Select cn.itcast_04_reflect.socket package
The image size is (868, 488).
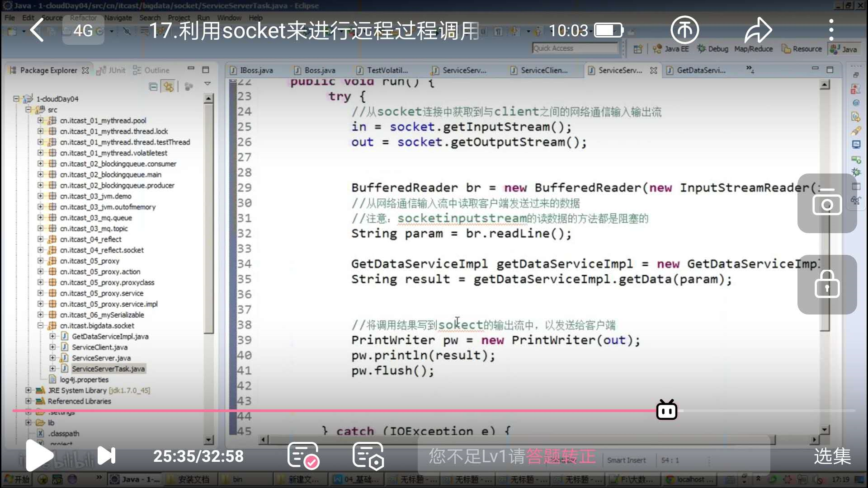pos(102,250)
